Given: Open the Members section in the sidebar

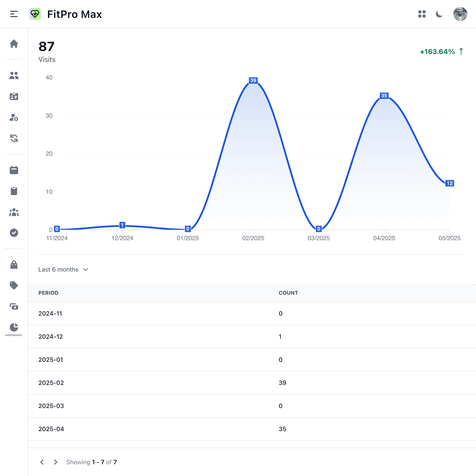Looking at the screenshot, I should 14,76.
